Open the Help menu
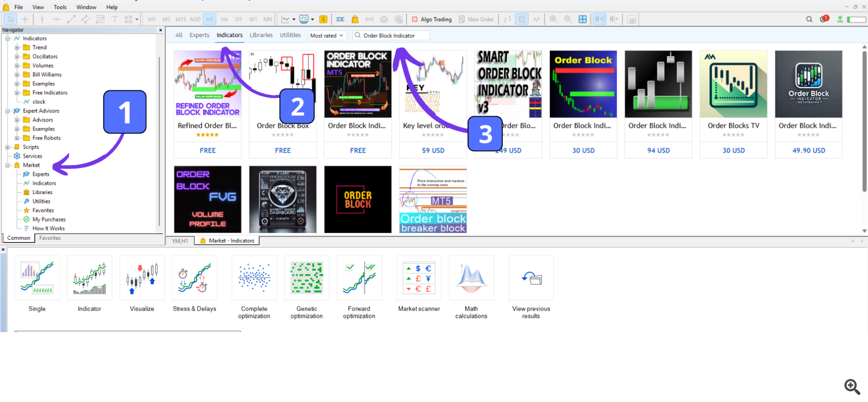This screenshot has height=402, width=868. [x=112, y=8]
